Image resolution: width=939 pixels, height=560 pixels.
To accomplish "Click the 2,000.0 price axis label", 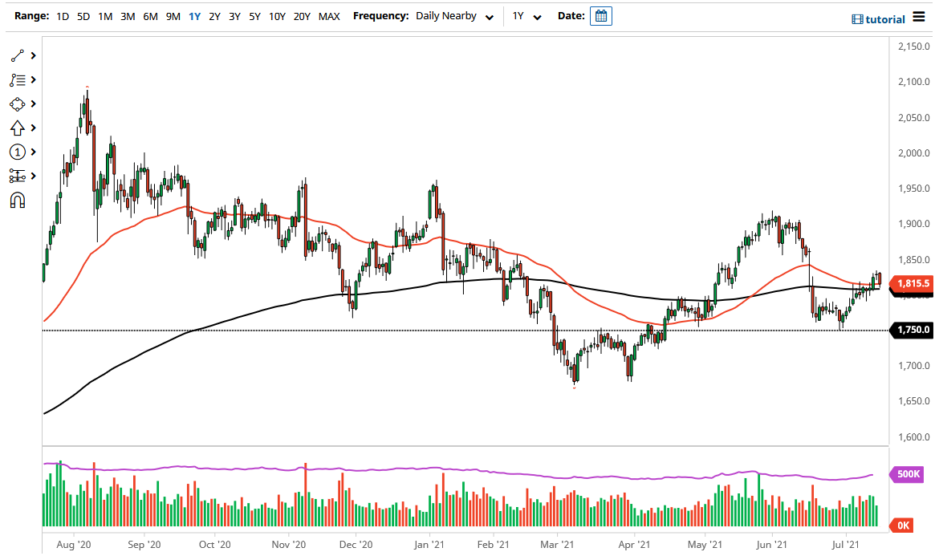I will tap(913, 153).
